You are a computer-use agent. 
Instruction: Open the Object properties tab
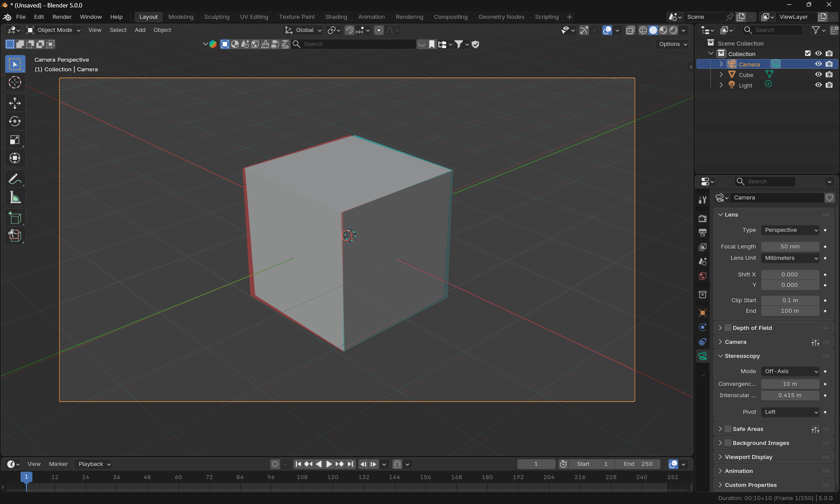click(703, 313)
